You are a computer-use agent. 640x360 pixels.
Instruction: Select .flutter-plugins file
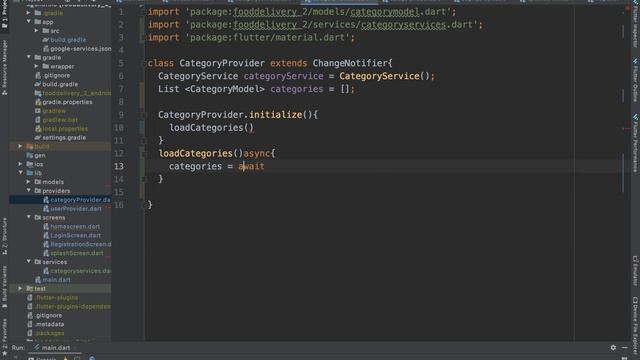[x=56, y=298]
